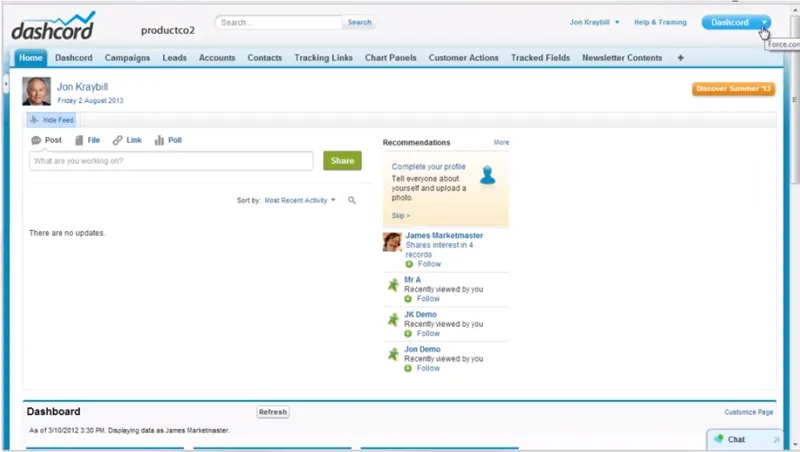The height and width of the screenshot is (452, 800).
Task: Click green plus icon under Mr A
Action: (x=408, y=299)
